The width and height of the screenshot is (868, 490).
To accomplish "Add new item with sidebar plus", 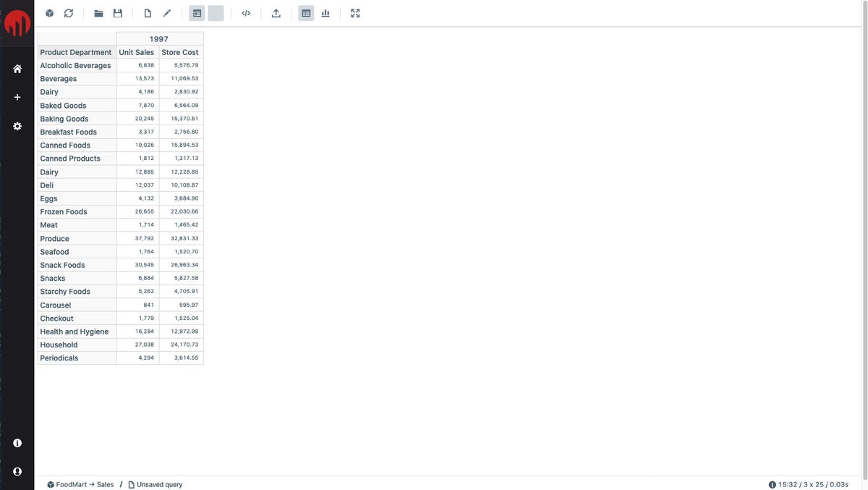I will point(17,97).
